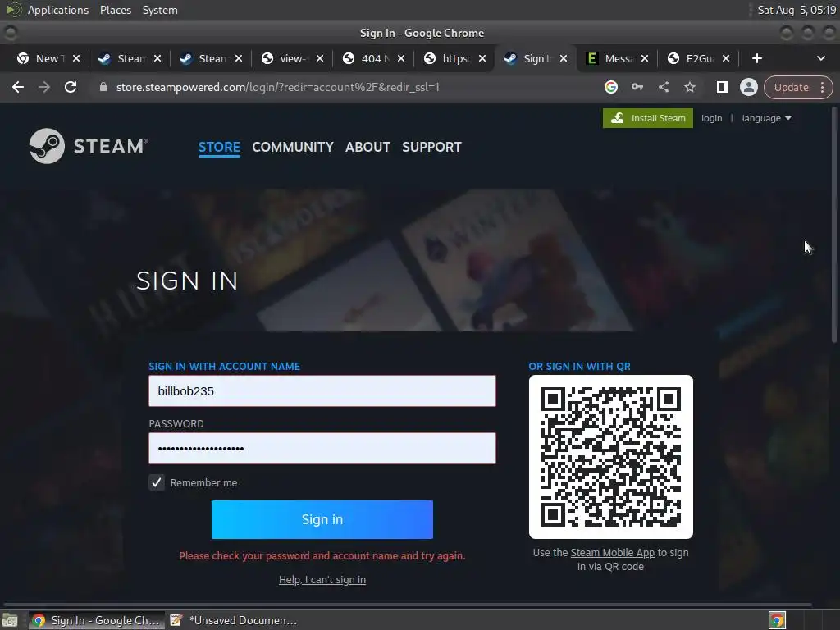This screenshot has height=630, width=840.
Task: Close the Messa tab
Action: [x=645, y=58]
